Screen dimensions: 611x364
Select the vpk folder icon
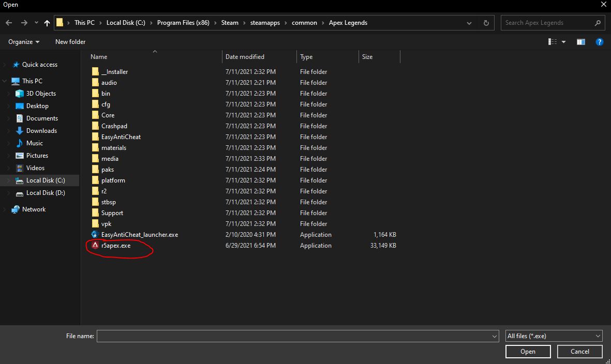tap(95, 224)
